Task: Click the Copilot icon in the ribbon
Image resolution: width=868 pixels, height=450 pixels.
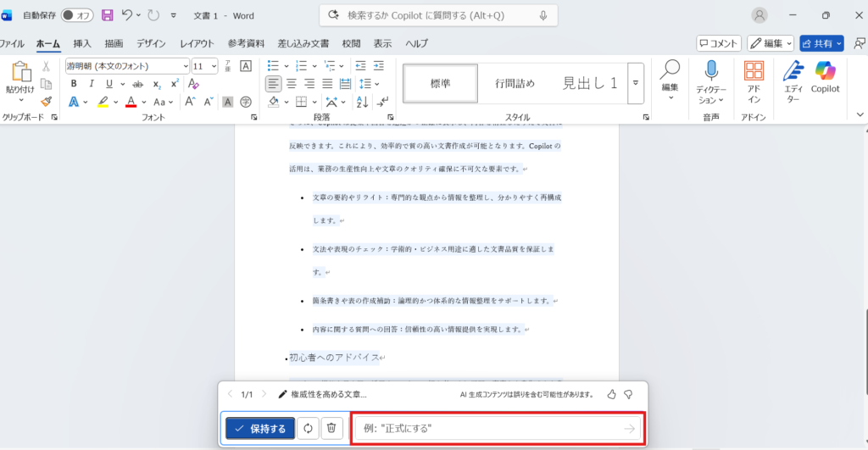Action: point(825,75)
